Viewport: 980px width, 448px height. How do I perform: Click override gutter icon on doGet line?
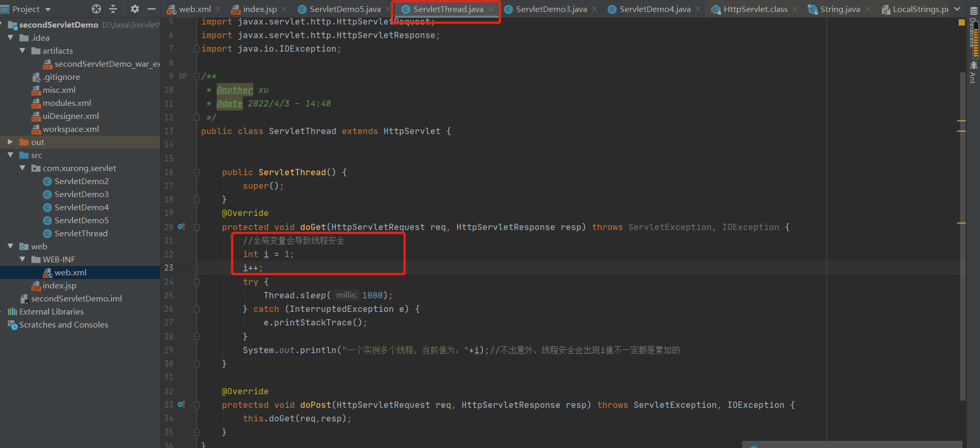pos(181,227)
